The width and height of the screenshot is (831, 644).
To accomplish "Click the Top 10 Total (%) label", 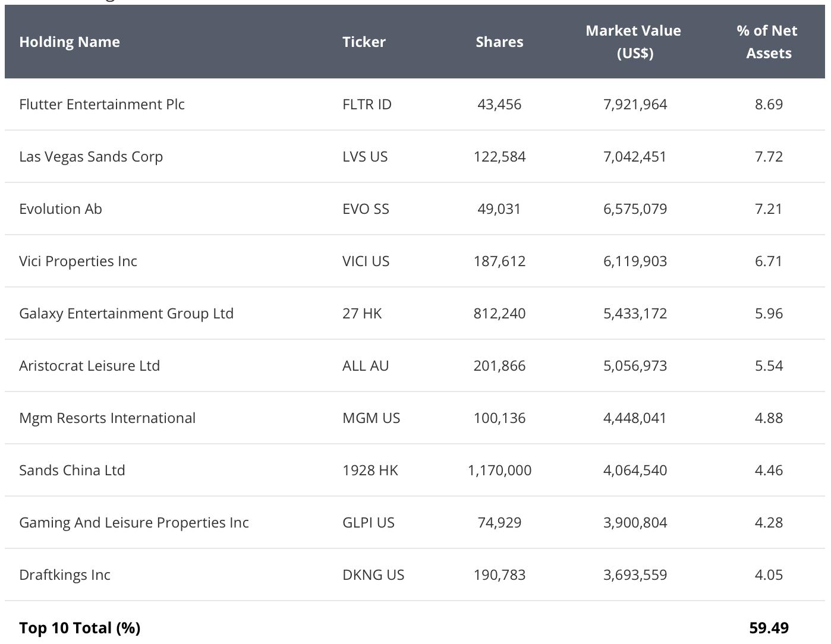I will point(80,628).
